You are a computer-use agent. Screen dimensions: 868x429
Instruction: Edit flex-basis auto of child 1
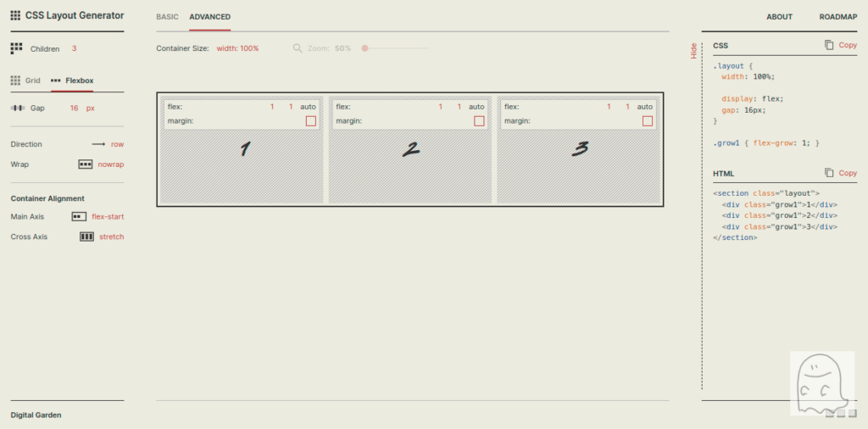point(309,106)
